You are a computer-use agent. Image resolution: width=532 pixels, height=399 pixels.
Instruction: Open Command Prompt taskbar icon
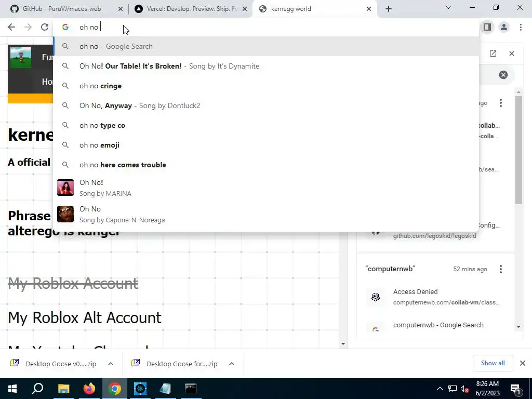point(191,389)
